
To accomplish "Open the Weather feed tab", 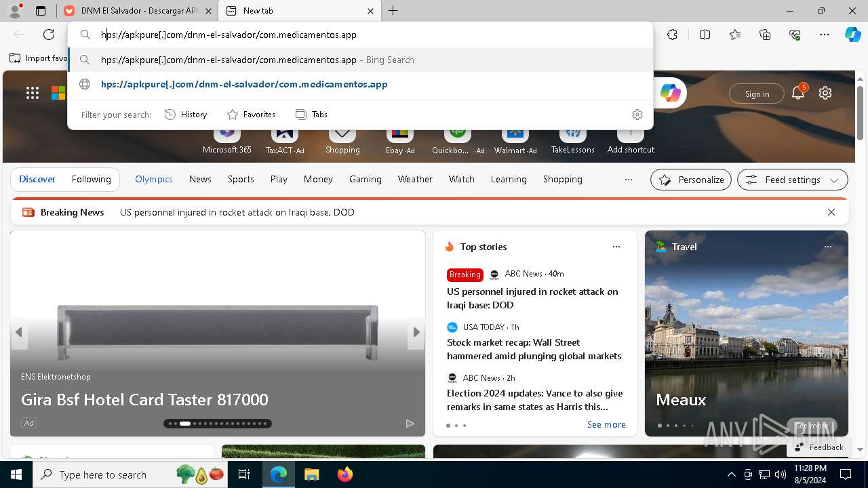I will pos(415,179).
